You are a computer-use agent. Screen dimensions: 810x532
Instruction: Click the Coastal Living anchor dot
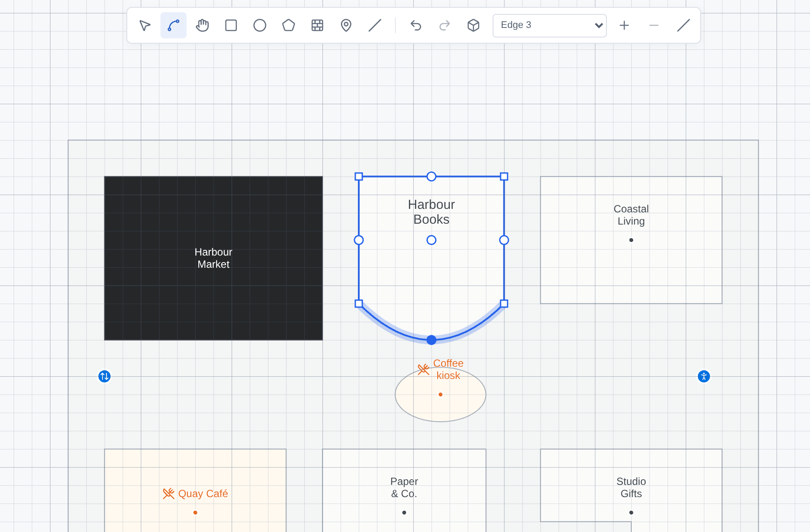pyautogui.click(x=631, y=240)
